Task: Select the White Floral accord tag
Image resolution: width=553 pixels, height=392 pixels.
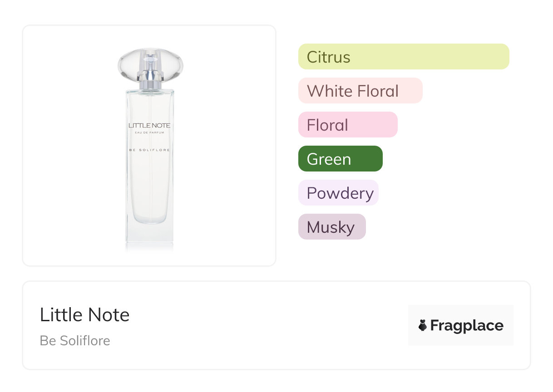Action: (x=360, y=91)
